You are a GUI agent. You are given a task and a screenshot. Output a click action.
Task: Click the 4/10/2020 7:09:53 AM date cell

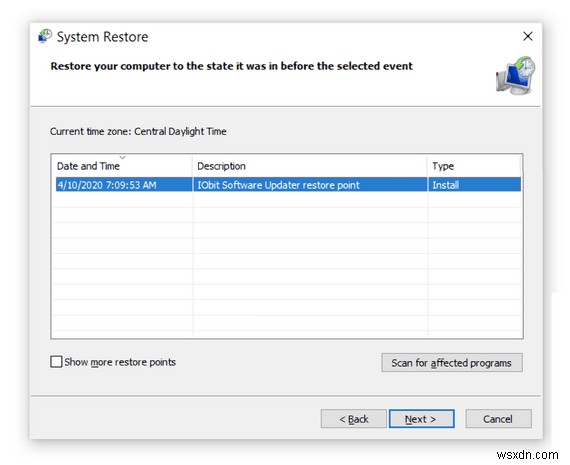(x=107, y=185)
